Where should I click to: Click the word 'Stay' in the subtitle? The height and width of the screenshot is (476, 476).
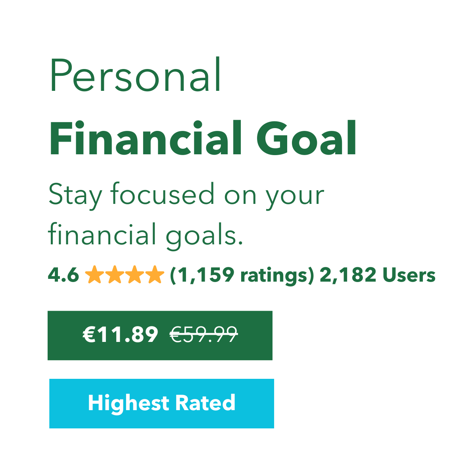[x=75, y=196]
